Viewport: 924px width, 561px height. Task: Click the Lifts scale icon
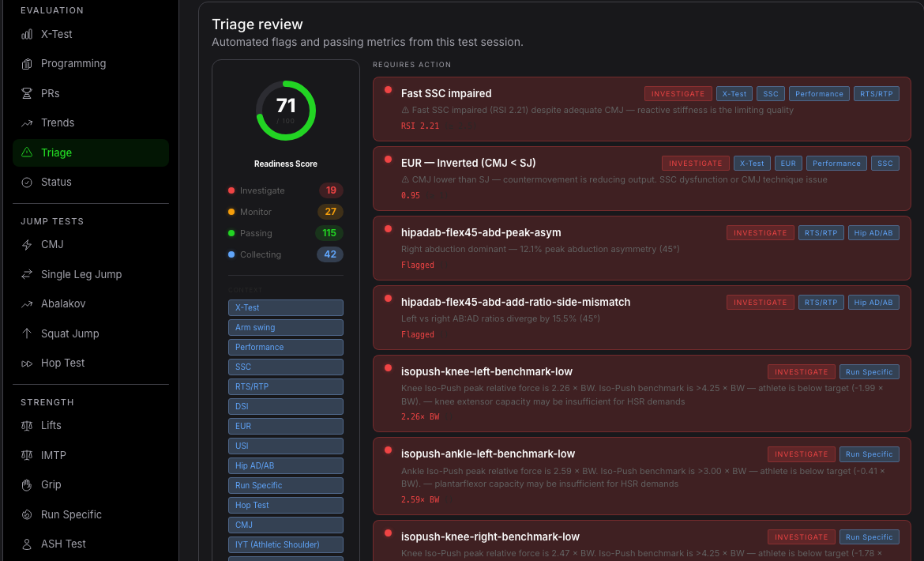[x=27, y=425]
